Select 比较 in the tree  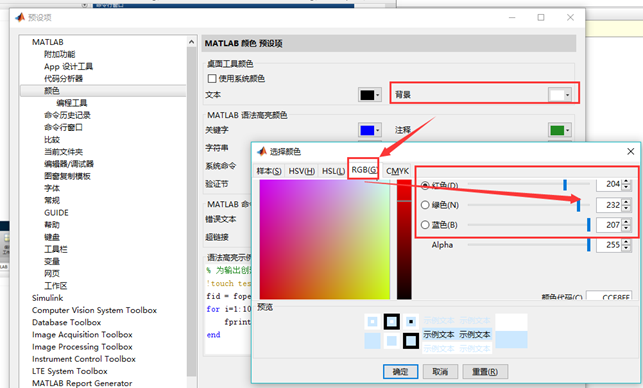(52, 139)
